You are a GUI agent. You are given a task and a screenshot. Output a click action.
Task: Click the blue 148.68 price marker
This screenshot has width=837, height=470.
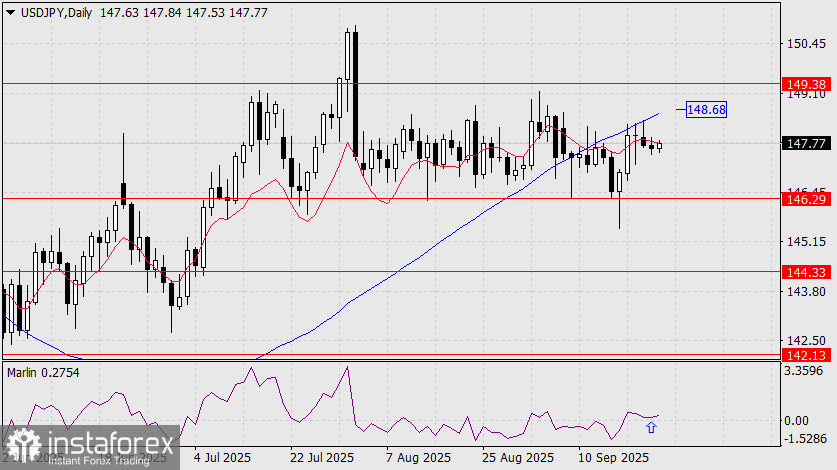pyautogui.click(x=706, y=109)
